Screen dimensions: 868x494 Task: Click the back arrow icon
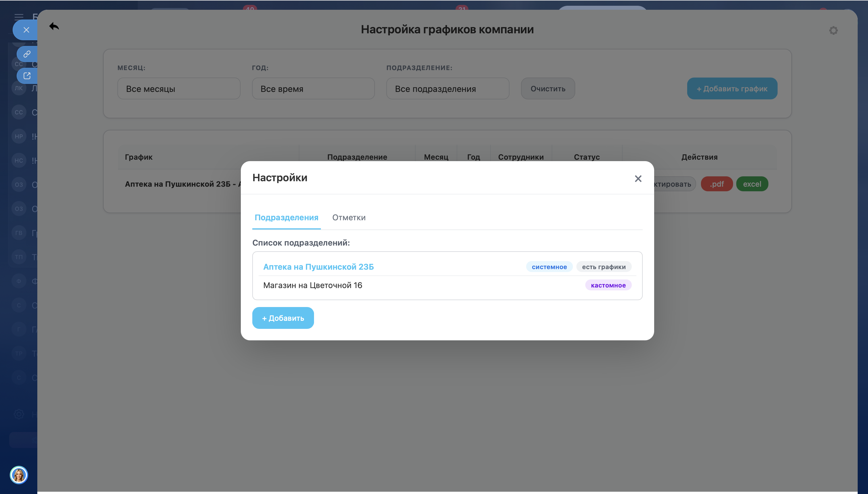tap(54, 26)
